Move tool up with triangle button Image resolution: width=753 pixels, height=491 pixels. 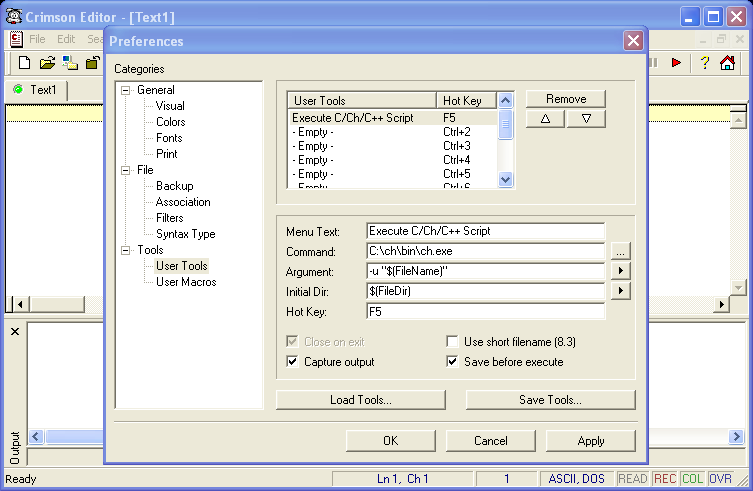click(545, 119)
